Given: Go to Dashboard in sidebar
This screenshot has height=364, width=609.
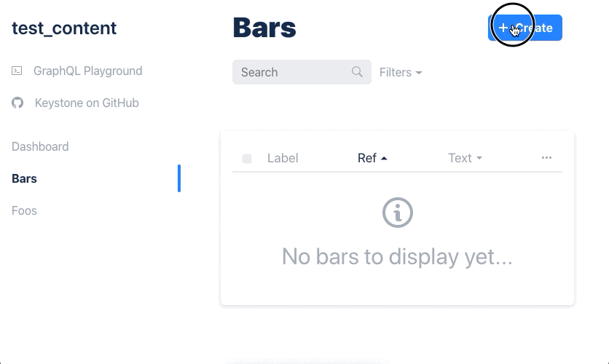Looking at the screenshot, I should (x=40, y=146).
